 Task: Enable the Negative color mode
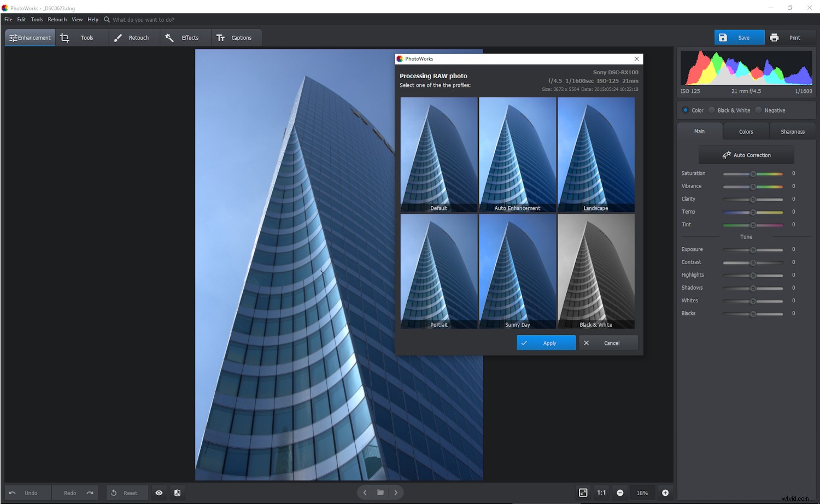coord(759,110)
